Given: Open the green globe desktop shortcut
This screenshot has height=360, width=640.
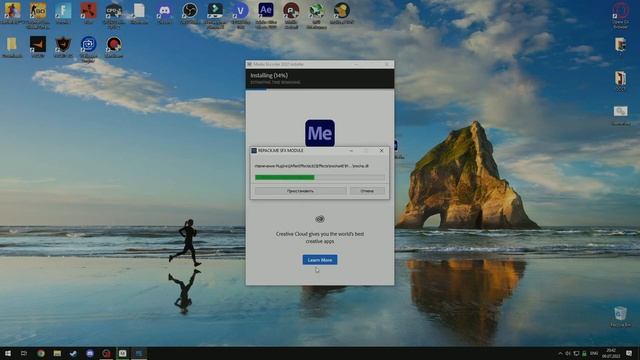Looking at the screenshot, I should [x=316, y=10].
